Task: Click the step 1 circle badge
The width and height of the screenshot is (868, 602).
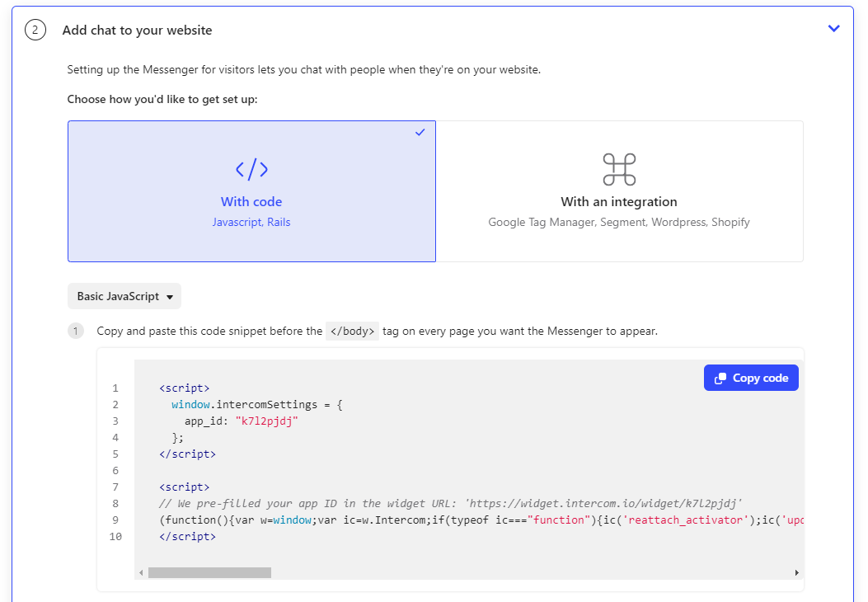Action: (76, 332)
